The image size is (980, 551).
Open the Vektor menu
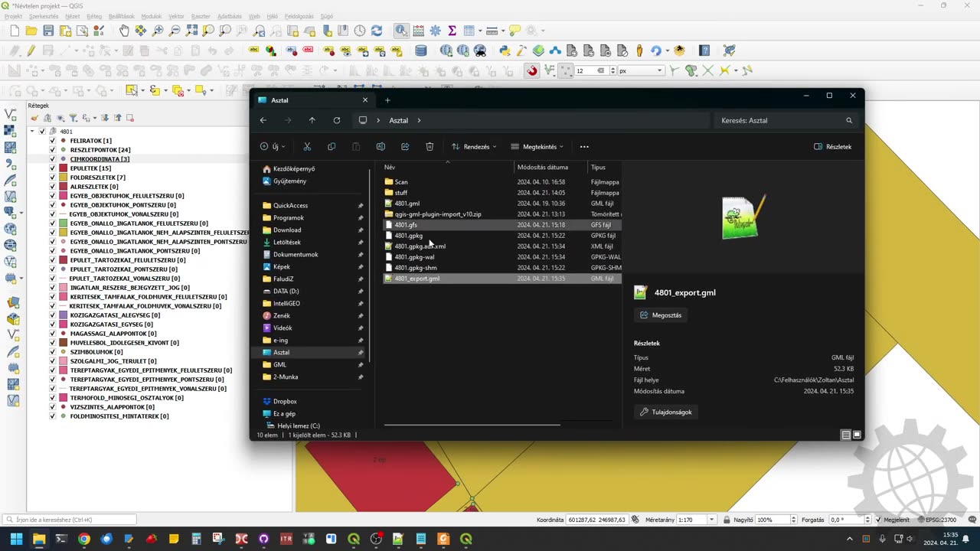[x=176, y=16]
